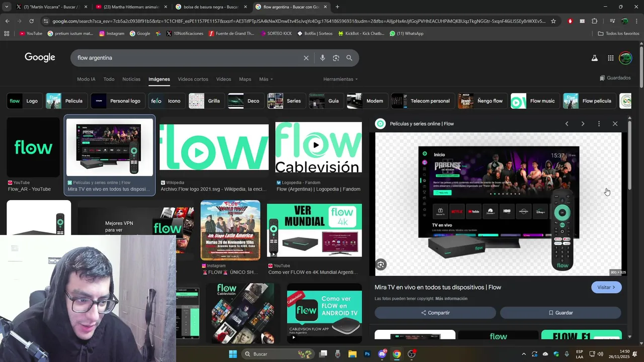Switch to Videos cortos tab
644x362 pixels.
pyautogui.click(x=193, y=79)
